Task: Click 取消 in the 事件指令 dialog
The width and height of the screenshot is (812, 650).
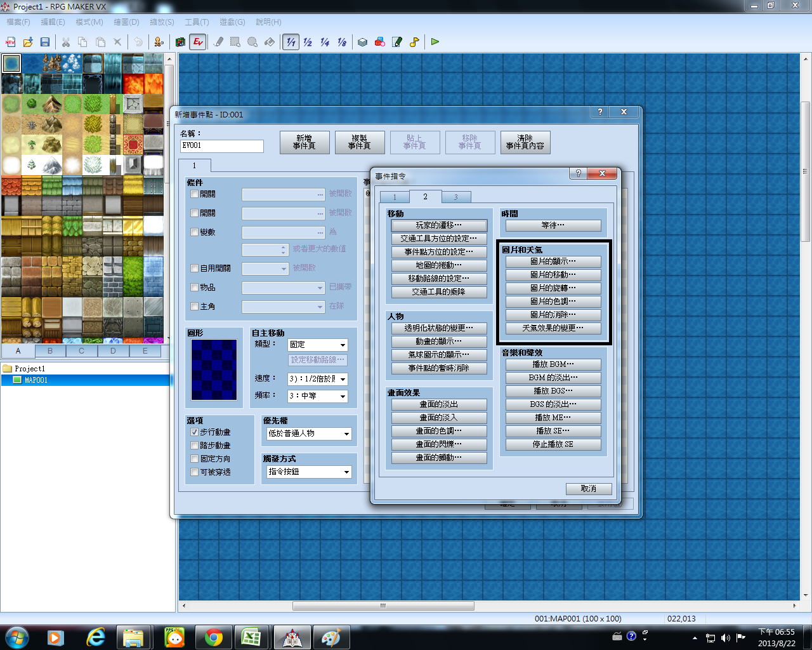Action: pos(589,489)
